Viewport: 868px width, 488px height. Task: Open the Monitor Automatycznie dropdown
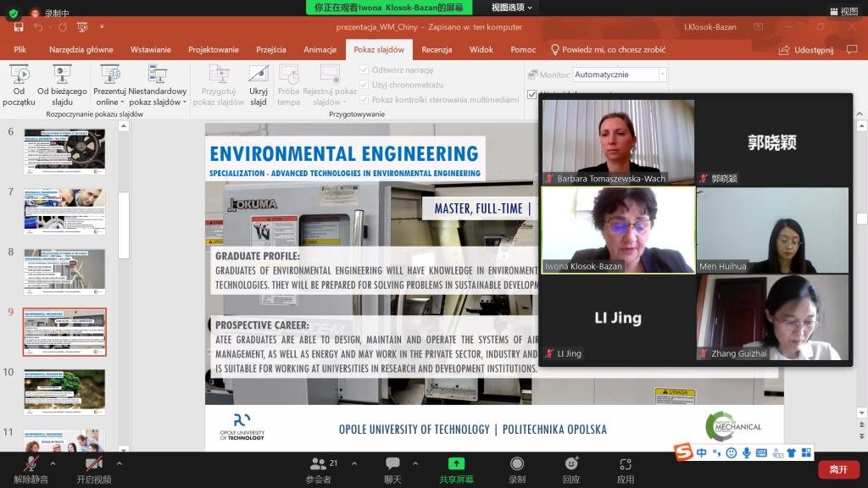click(620, 75)
